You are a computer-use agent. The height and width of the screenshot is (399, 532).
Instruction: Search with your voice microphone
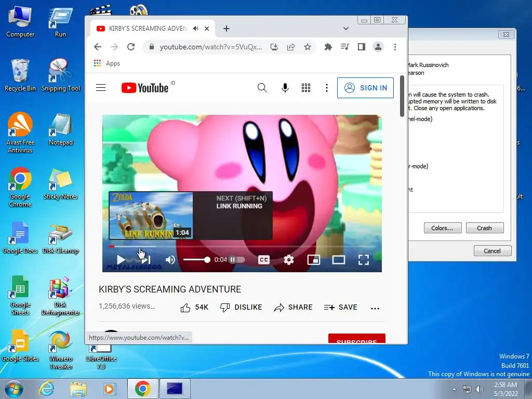tap(285, 88)
